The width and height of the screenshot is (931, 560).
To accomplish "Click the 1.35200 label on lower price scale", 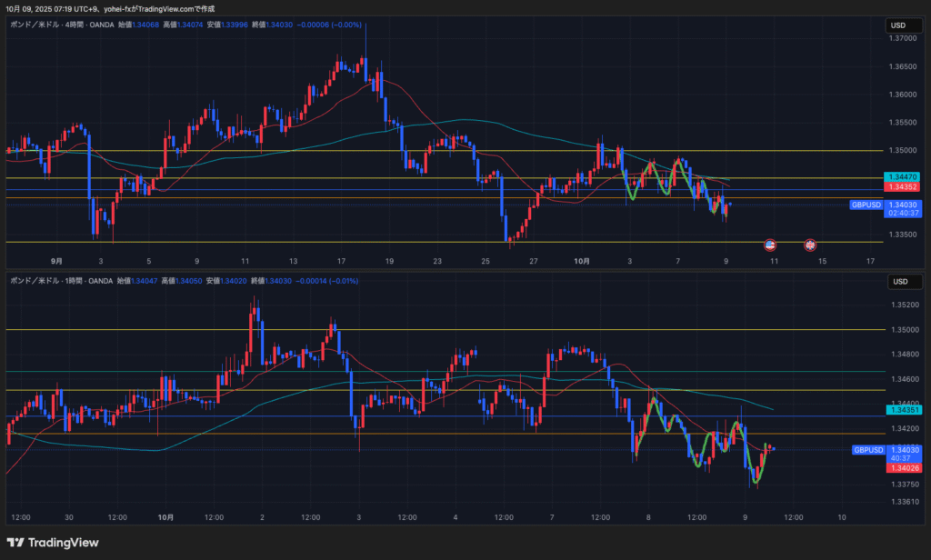I will [x=903, y=305].
